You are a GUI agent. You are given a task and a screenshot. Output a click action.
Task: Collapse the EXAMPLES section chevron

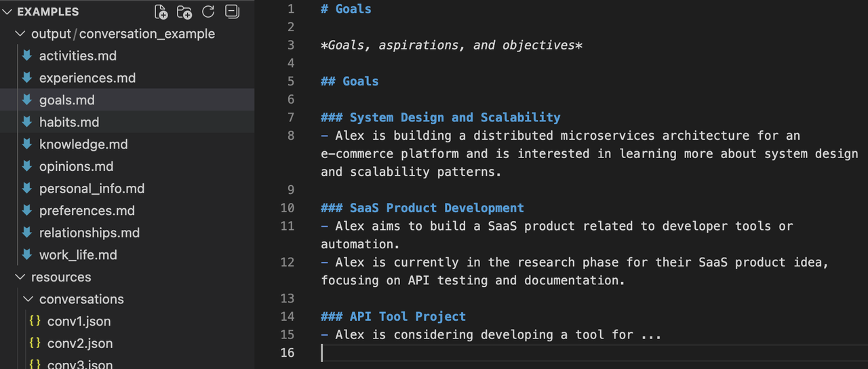coord(7,12)
